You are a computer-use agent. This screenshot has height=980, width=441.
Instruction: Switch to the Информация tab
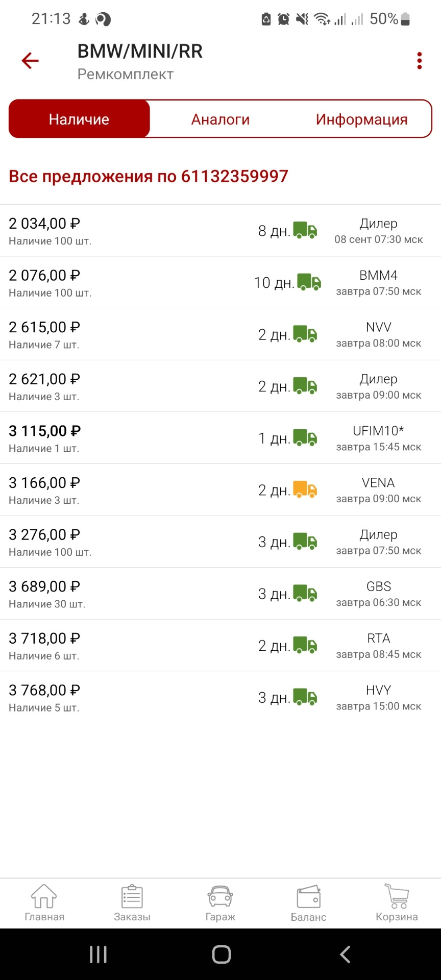(x=361, y=119)
